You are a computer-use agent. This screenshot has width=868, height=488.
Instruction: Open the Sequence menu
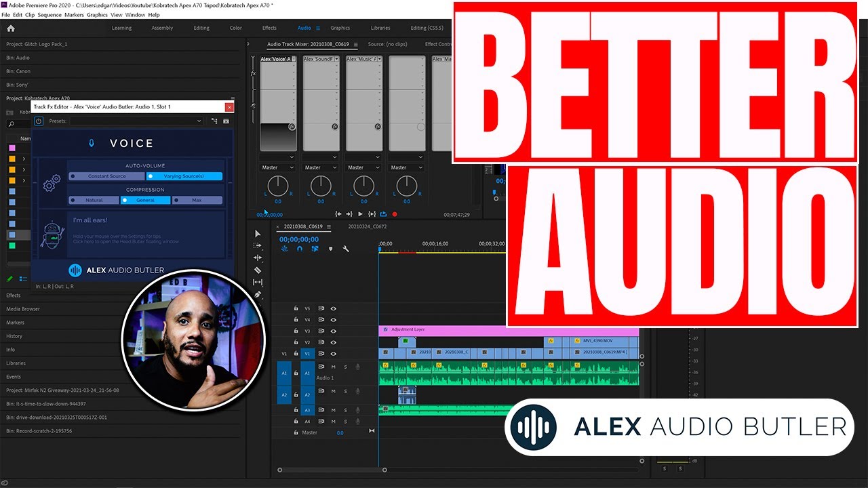coord(50,14)
